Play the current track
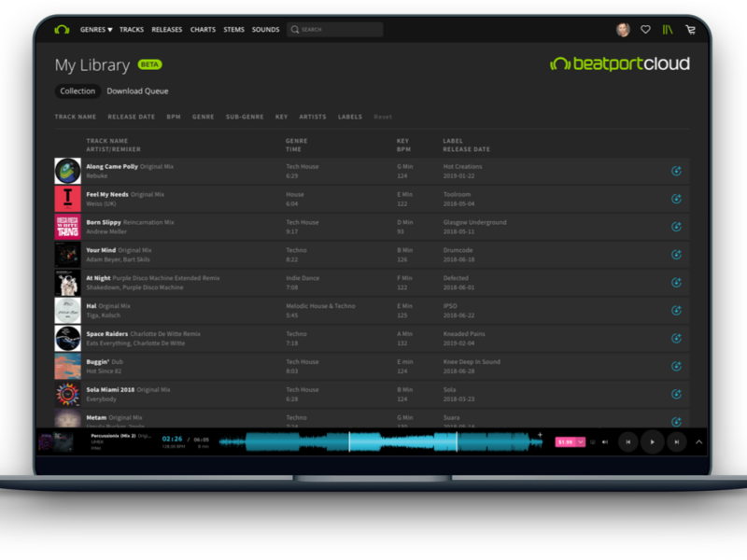Screen dimensions: 747x560 click(x=653, y=441)
